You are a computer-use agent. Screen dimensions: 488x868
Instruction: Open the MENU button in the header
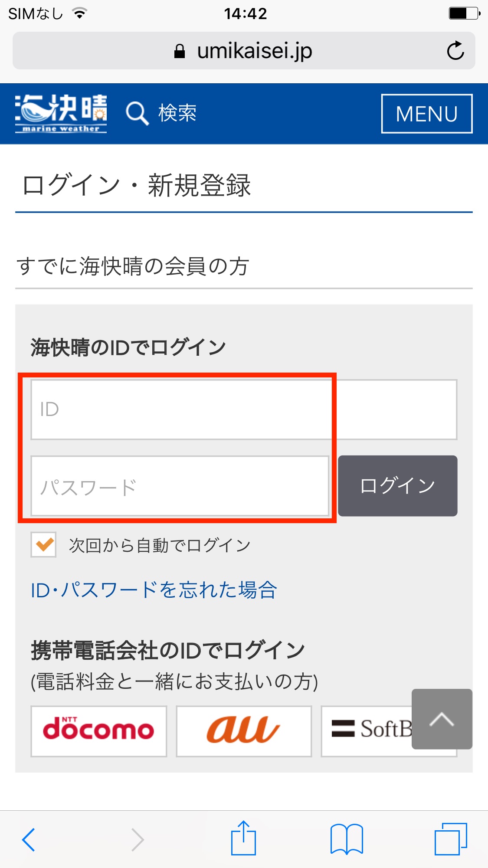(x=427, y=114)
